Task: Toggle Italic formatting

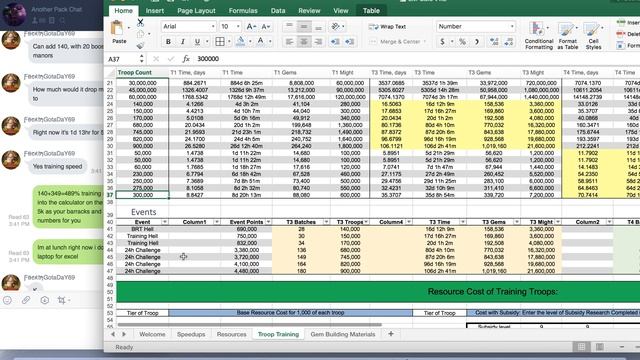Action: (182, 41)
